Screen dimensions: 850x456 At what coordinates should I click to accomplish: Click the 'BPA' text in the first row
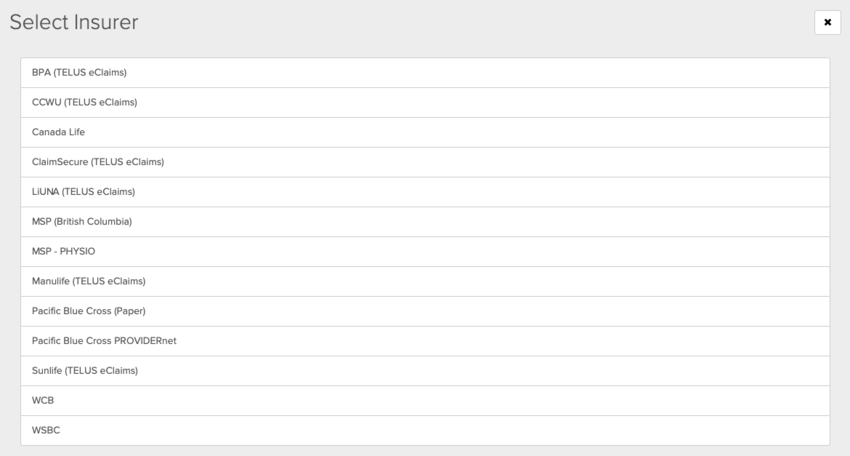pyautogui.click(x=41, y=72)
